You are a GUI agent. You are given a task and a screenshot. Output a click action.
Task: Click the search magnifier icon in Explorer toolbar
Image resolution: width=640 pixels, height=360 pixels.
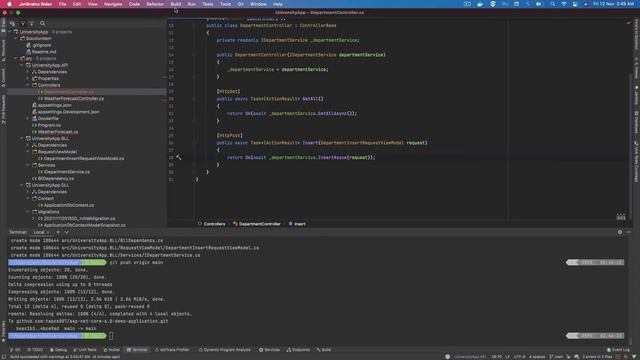pyautogui.click(x=42, y=24)
